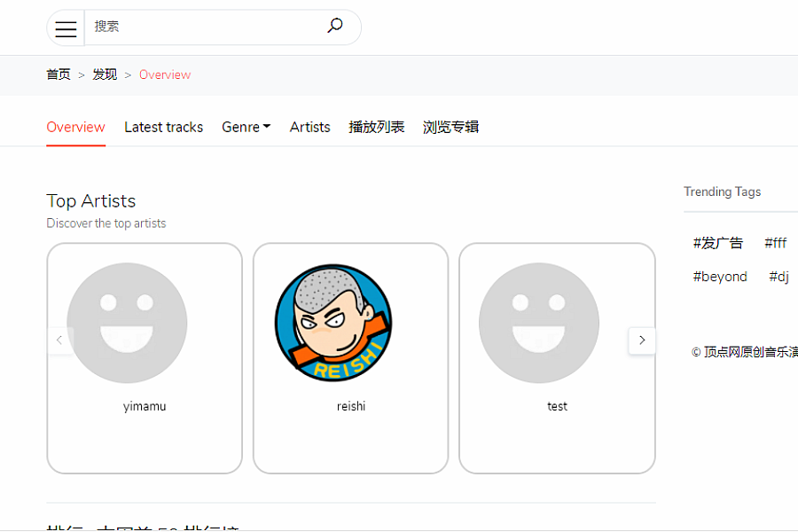Open 浏览专辑 tab
798x532 pixels.
point(450,127)
